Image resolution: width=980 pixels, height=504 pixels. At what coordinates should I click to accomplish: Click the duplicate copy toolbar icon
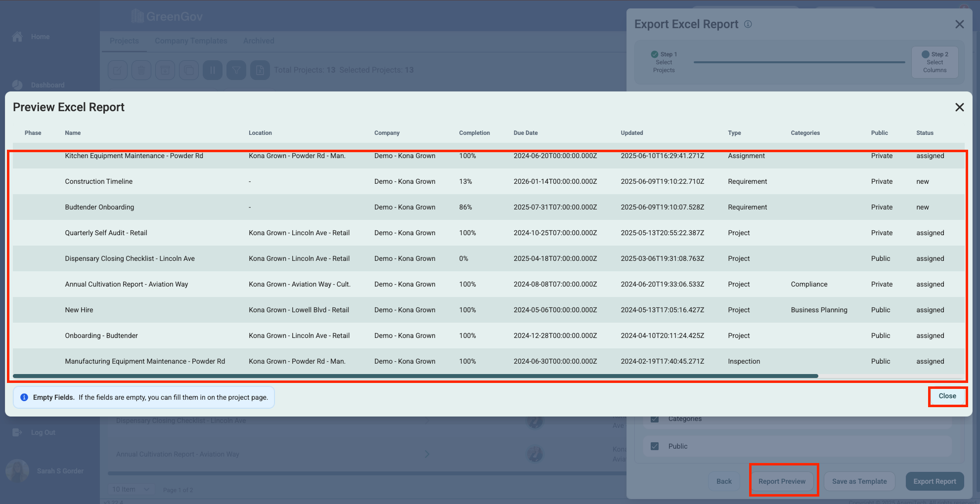click(x=189, y=70)
